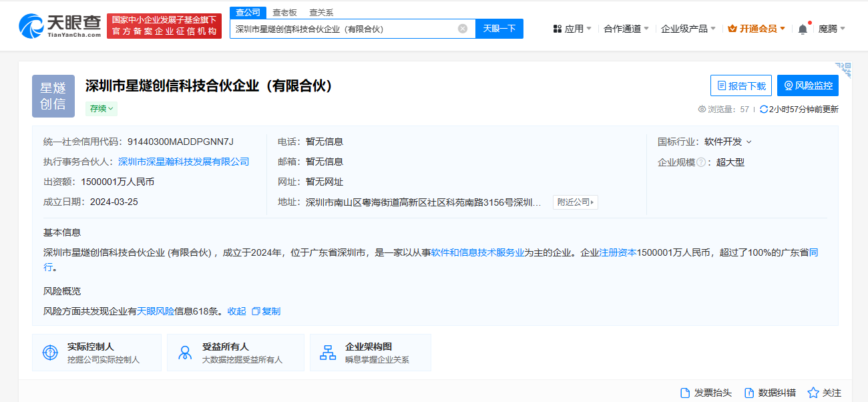The height and width of the screenshot is (402, 868).
Task: Switch to the 查老板 search tab
Action: 284,13
